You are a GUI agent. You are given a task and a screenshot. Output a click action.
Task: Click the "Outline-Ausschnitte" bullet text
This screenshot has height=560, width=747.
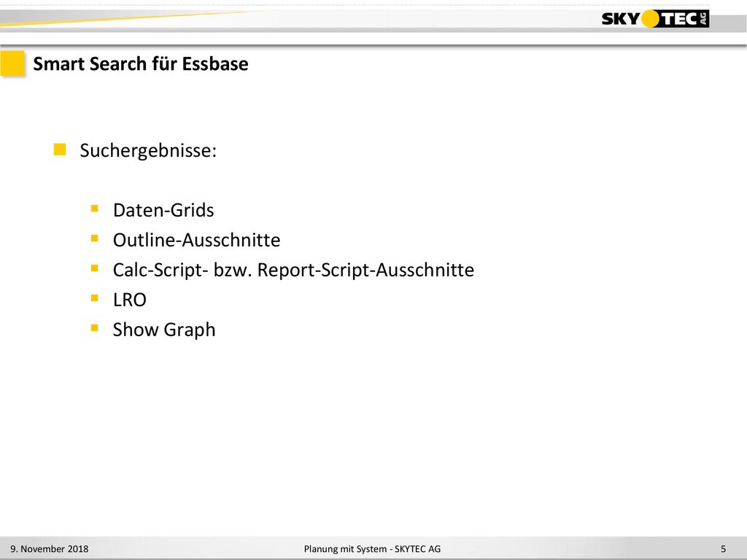click(x=196, y=240)
